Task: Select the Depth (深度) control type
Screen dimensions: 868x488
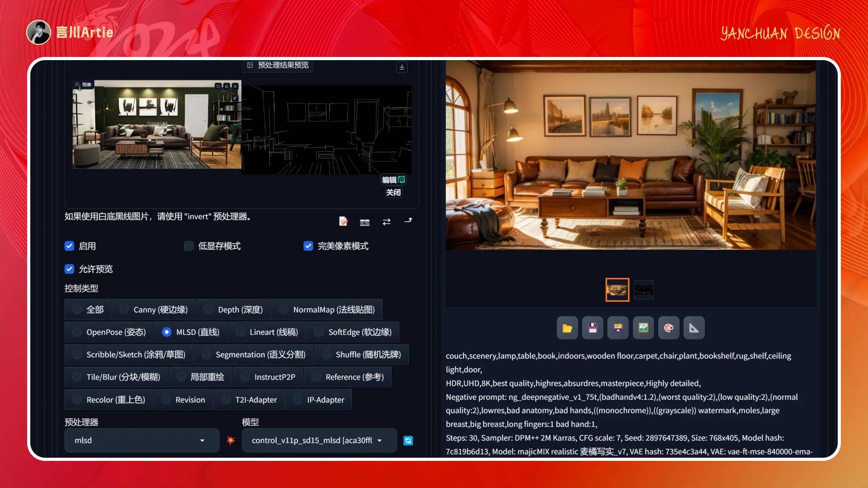Action: (239, 309)
